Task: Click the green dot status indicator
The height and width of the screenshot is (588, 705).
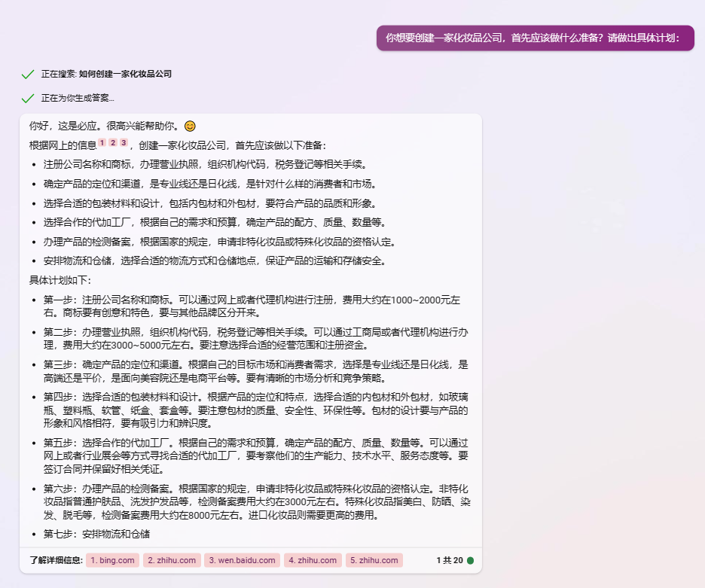Action: 471,560
